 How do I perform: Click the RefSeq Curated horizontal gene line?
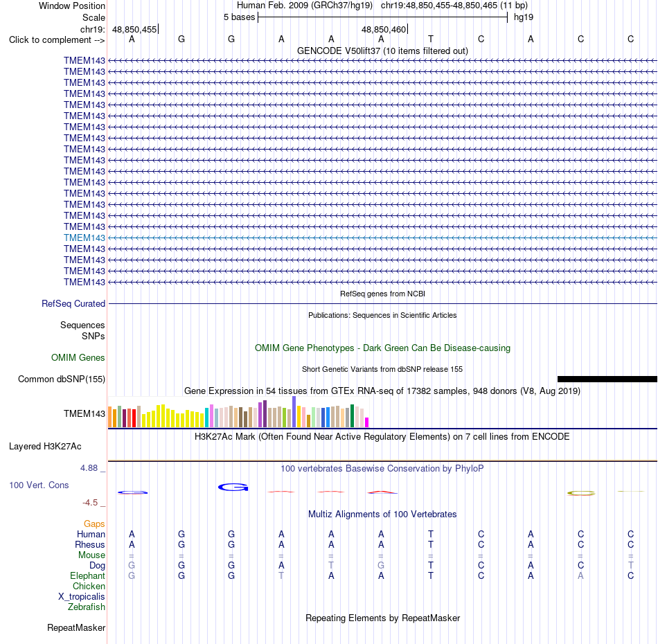(382, 303)
